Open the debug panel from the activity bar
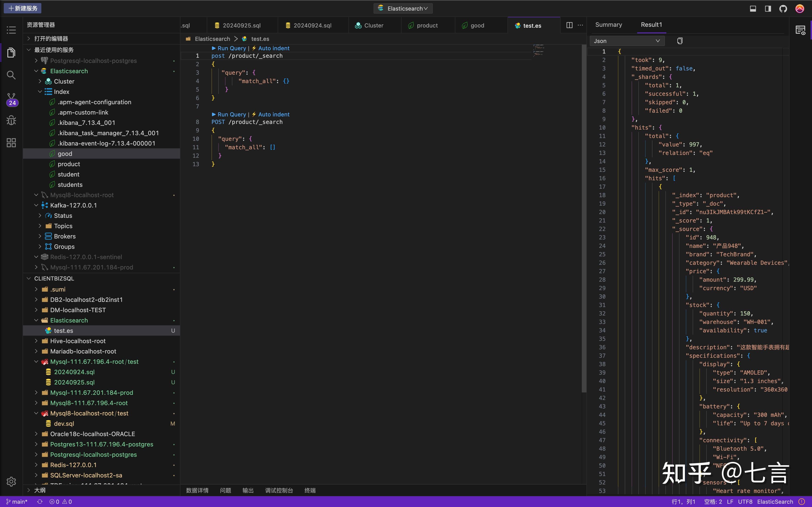 pyautogui.click(x=11, y=120)
